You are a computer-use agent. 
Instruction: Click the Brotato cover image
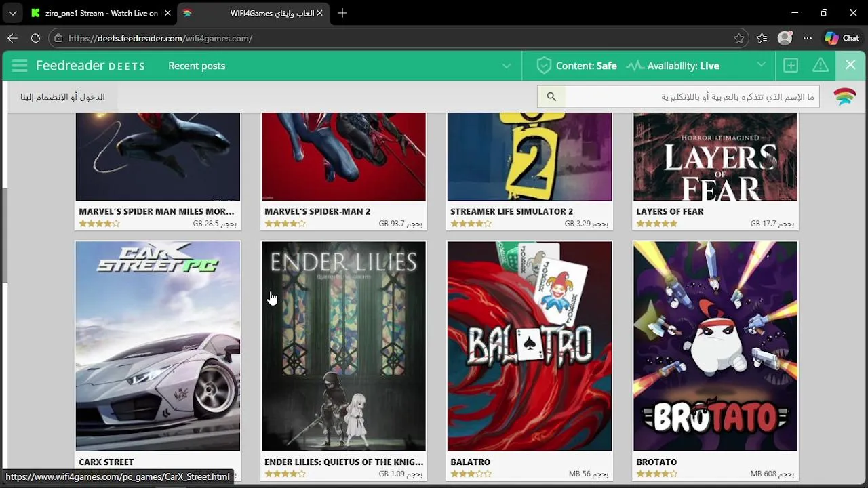pos(715,346)
